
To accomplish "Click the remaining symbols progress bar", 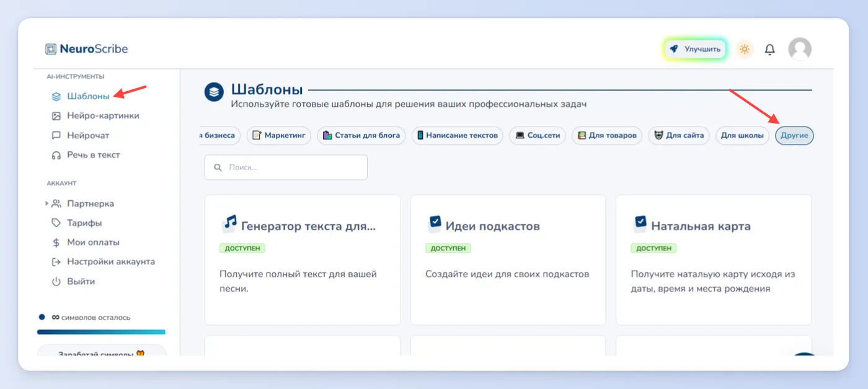I will (101, 332).
